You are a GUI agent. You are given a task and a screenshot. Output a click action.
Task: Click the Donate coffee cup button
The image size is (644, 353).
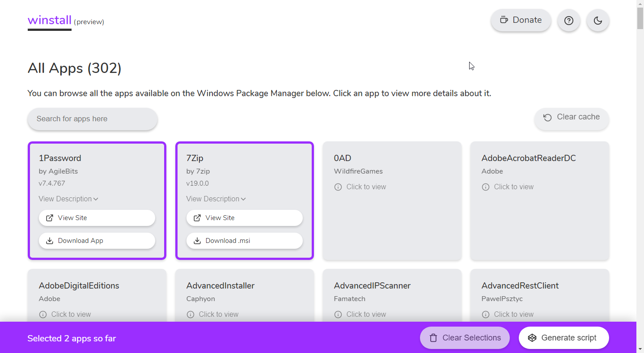pyautogui.click(x=521, y=20)
